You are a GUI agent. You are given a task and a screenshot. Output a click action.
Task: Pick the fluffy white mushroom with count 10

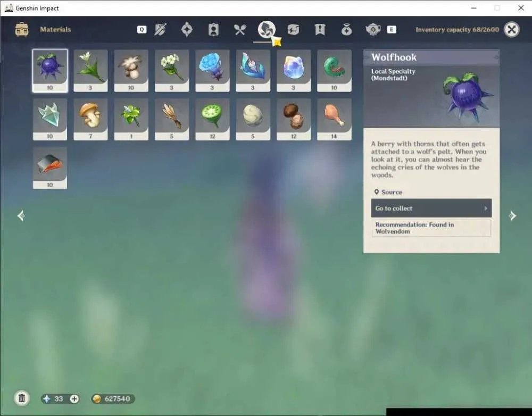131,71
